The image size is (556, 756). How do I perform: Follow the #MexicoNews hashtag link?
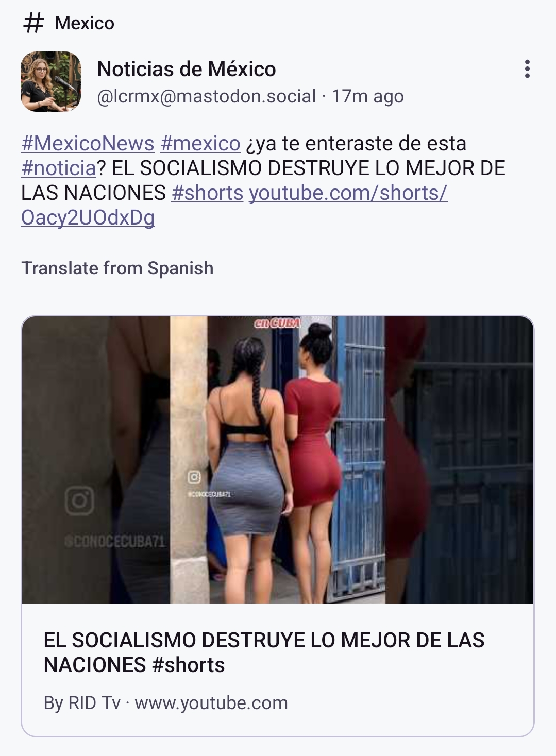point(88,143)
